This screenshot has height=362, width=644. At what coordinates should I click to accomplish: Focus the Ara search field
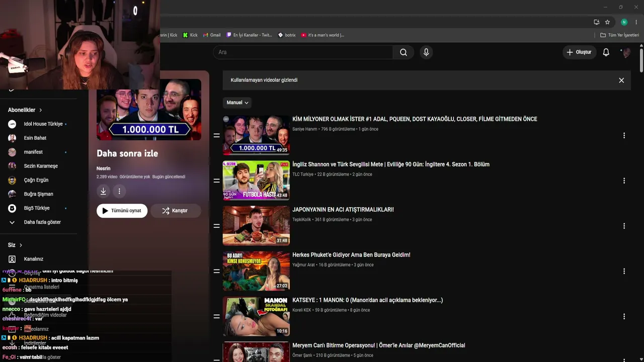pos(303,52)
